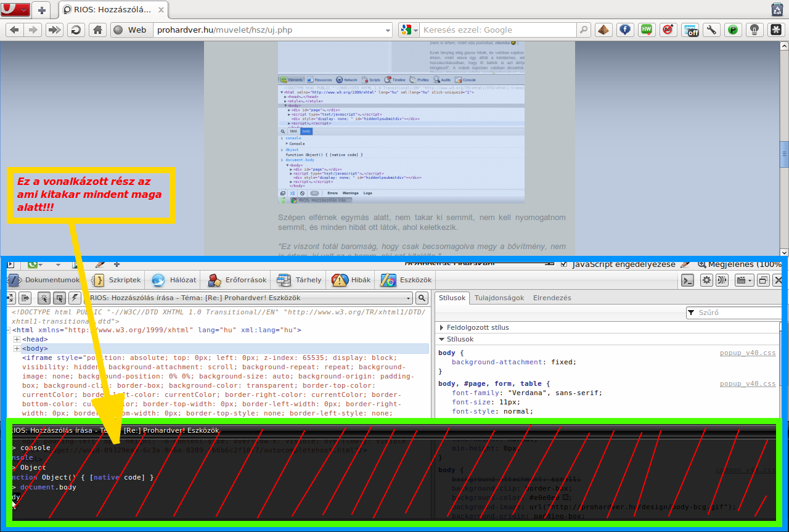
Task: Go to home page via house icon
Action: pos(97,30)
